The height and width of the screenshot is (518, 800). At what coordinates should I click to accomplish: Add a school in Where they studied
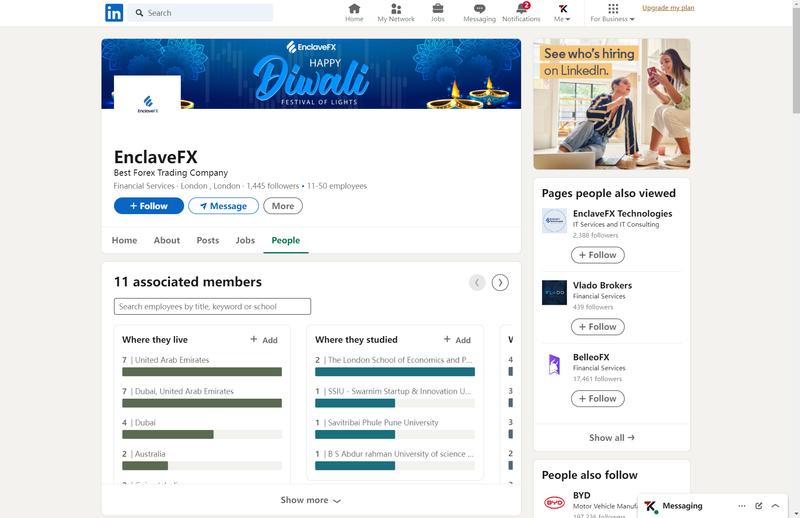coord(457,340)
